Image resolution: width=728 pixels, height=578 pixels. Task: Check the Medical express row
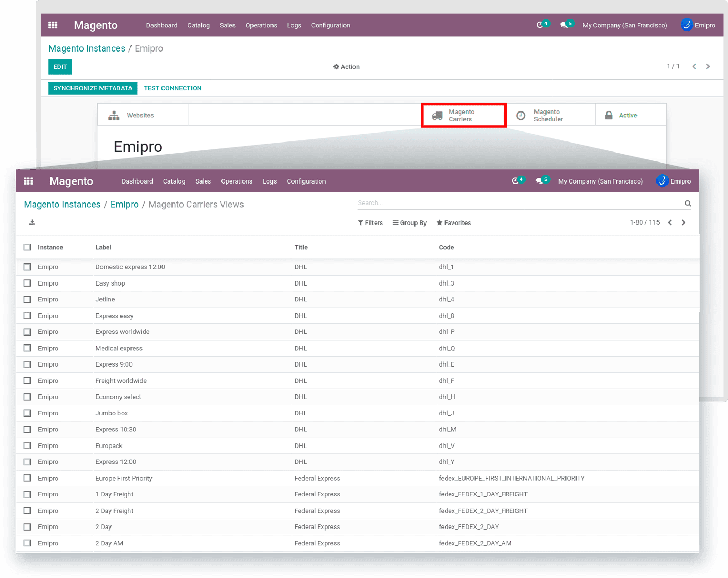(27, 348)
